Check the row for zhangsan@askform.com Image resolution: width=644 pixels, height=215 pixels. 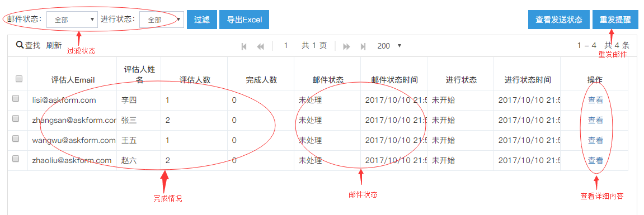point(16,118)
